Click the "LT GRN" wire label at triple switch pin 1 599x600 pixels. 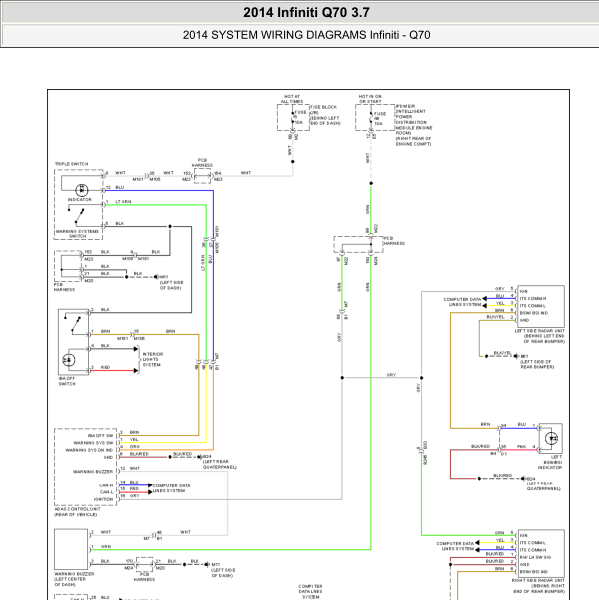pos(123,202)
